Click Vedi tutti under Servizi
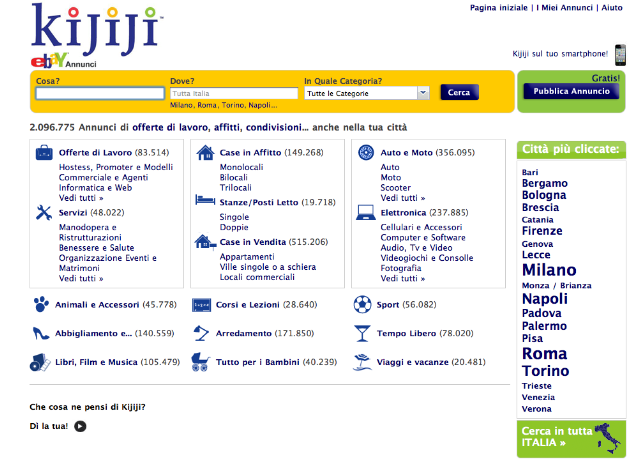This screenshot has height=470, width=640. pos(81,278)
